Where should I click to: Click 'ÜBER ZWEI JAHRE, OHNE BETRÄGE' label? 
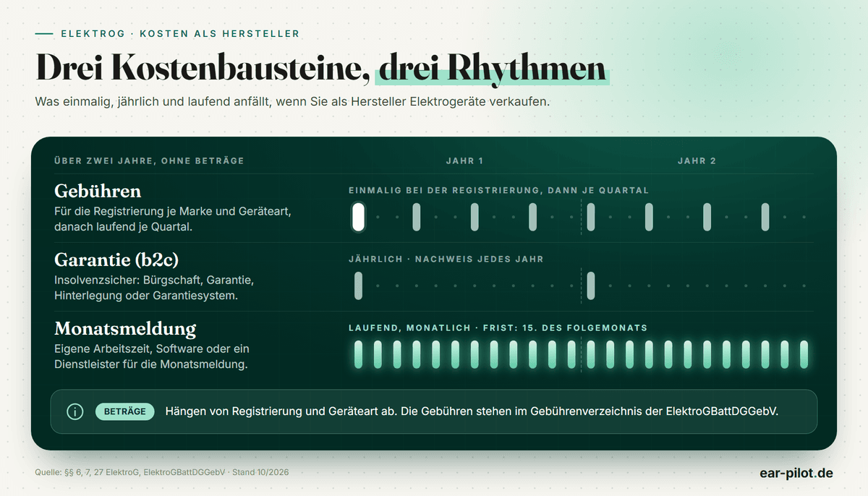click(149, 161)
